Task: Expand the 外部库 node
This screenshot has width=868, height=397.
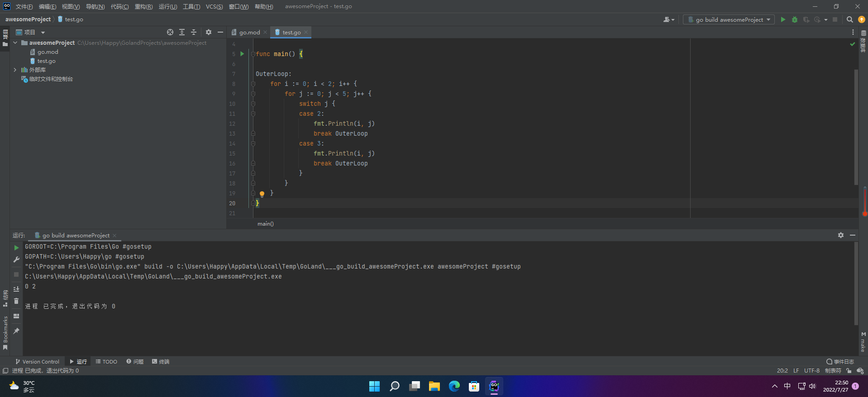Action: pos(15,70)
